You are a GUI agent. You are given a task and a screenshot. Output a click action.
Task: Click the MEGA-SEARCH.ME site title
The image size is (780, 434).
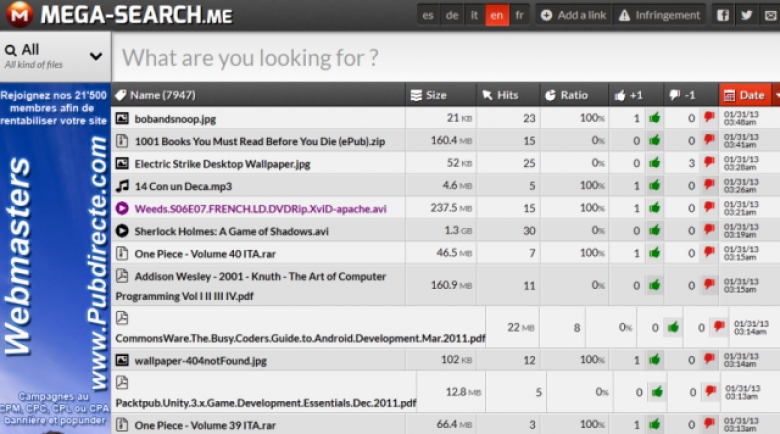click(x=136, y=15)
